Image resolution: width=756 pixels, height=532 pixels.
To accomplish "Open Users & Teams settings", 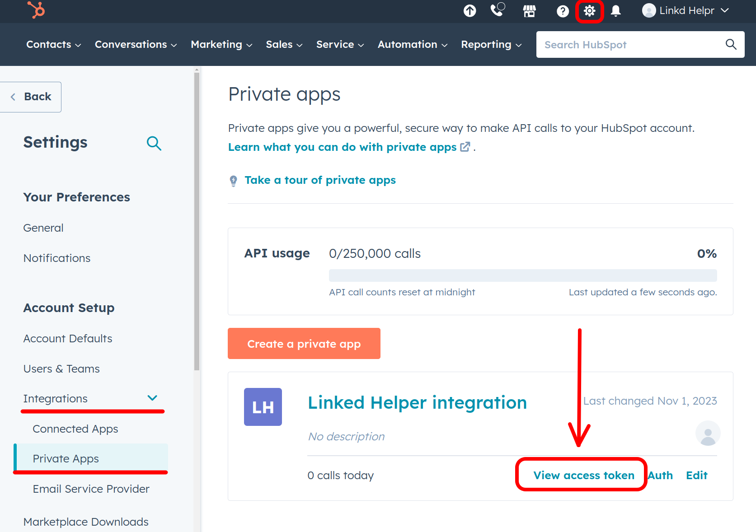I will [x=61, y=369].
